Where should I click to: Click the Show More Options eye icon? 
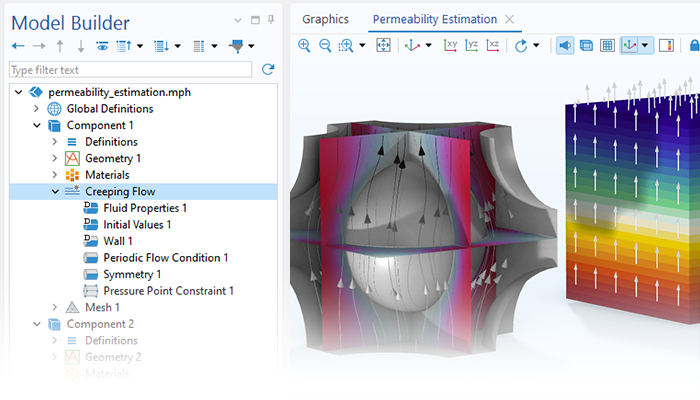click(x=102, y=46)
